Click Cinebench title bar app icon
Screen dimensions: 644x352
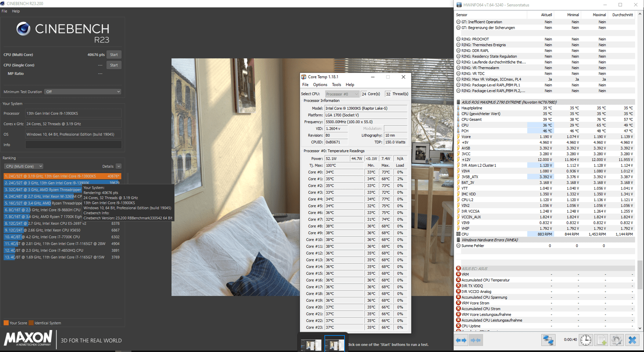pyautogui.click(x=3, y=3)
